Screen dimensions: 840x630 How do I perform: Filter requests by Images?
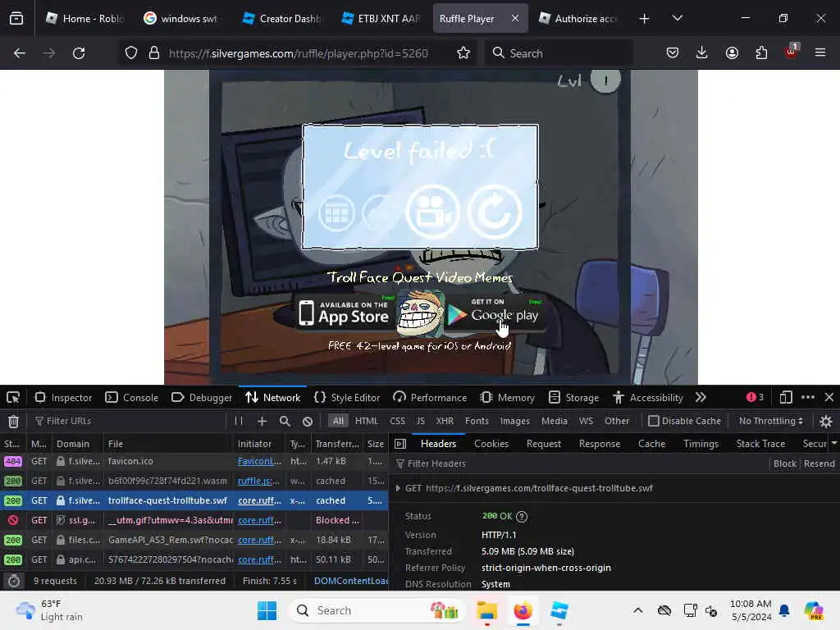click(515, 421)
